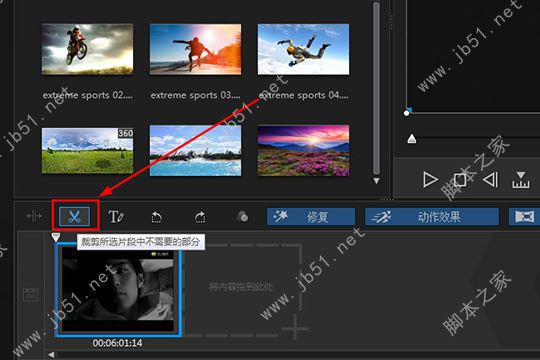
Task: Click the button with the film frame icon
Action: [x=525, y=217]
